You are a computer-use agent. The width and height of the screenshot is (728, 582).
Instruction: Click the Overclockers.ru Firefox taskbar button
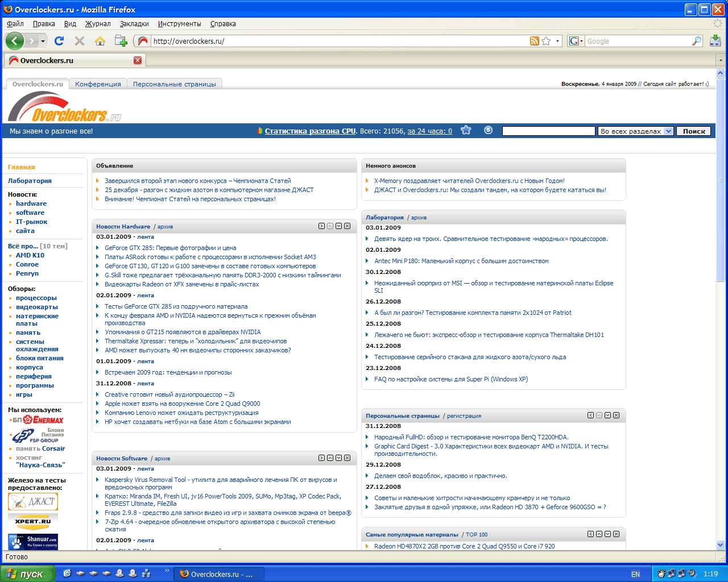pyautogui.click(x=218, y=574)
